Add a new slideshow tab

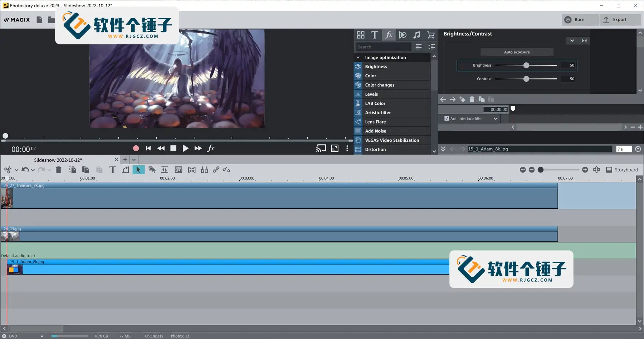(125, 160)
